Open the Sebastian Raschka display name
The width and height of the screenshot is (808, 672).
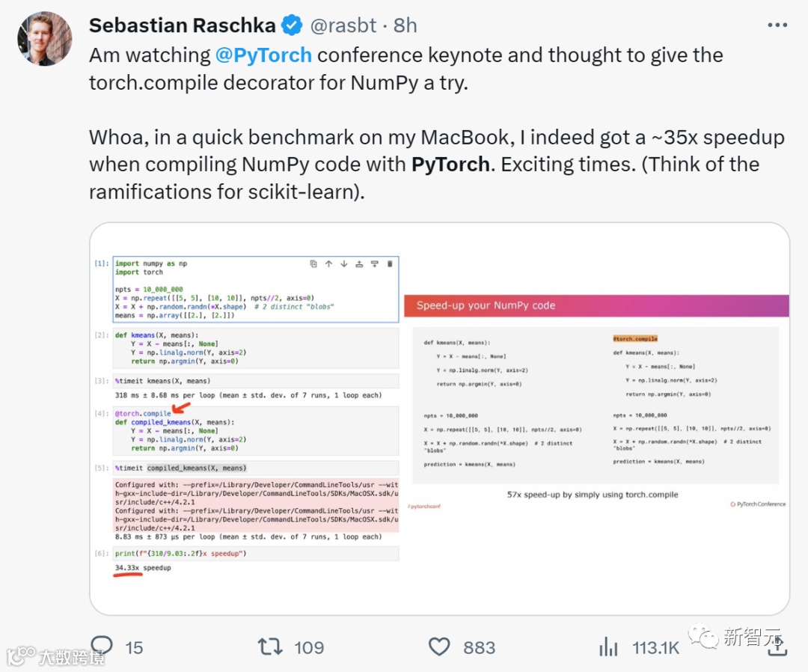pos(183,25)
